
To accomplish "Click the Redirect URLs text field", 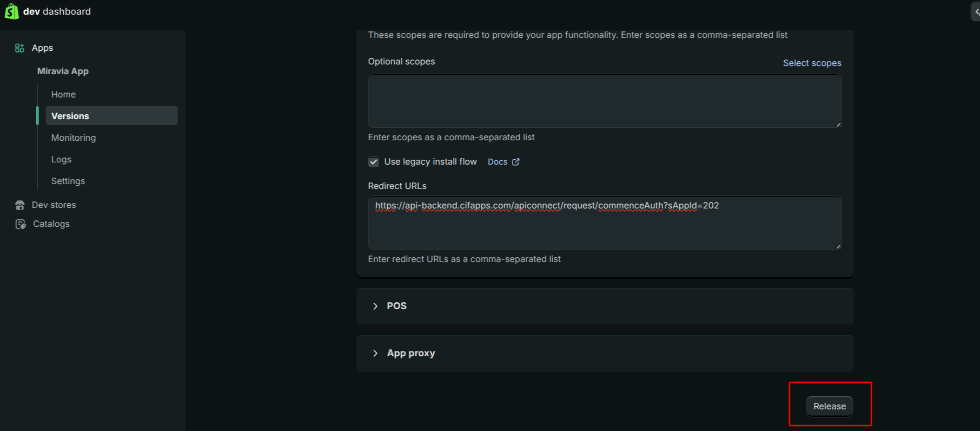I will (604, 227).
